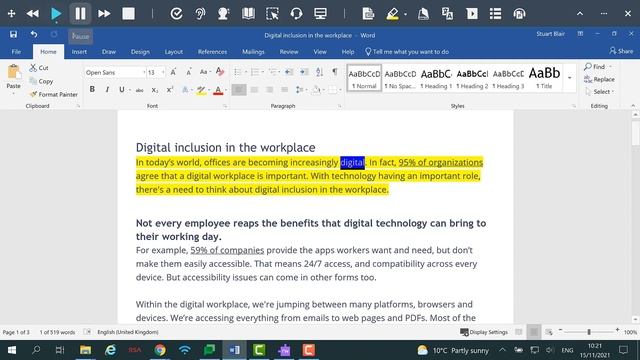Toggle Underline formatting

click(122, 89)
